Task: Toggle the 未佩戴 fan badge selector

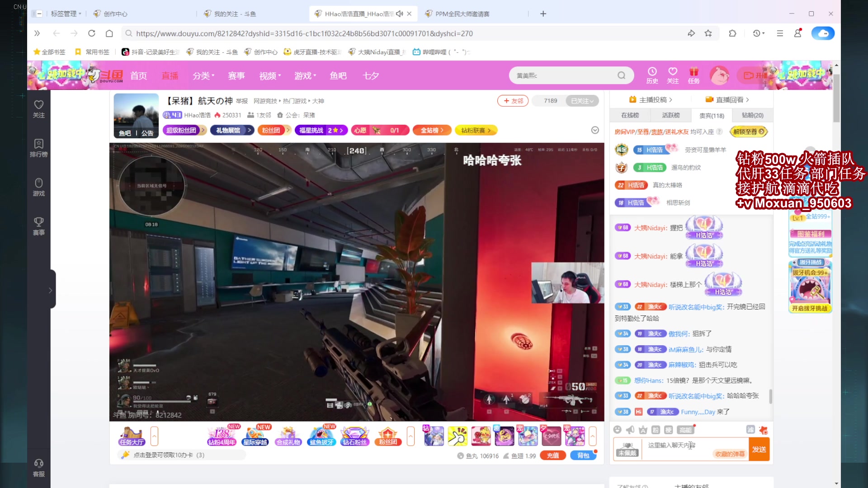Action: point(627,449)
